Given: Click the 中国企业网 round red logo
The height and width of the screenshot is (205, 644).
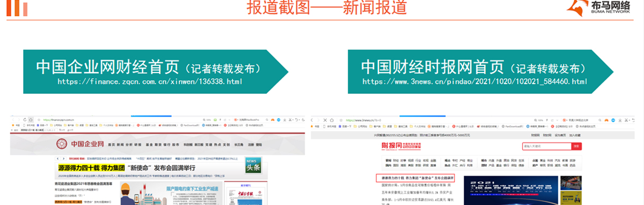Looking at the screenshot, I should [62, 144].
